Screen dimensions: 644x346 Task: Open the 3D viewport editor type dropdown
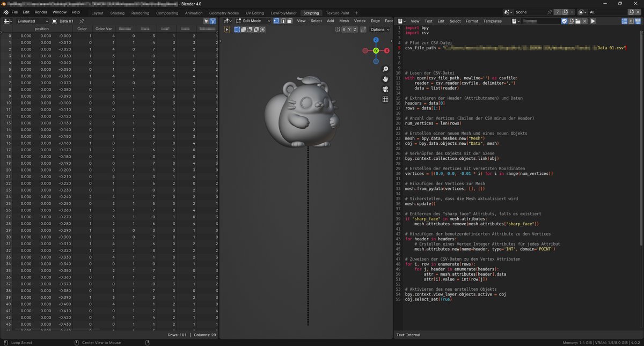(228, 21)
